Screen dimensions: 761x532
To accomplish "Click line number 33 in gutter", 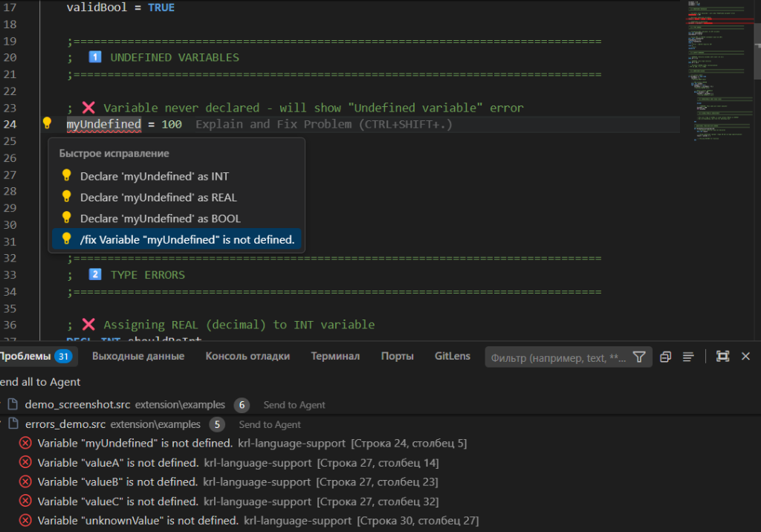I will coord(10,275).
